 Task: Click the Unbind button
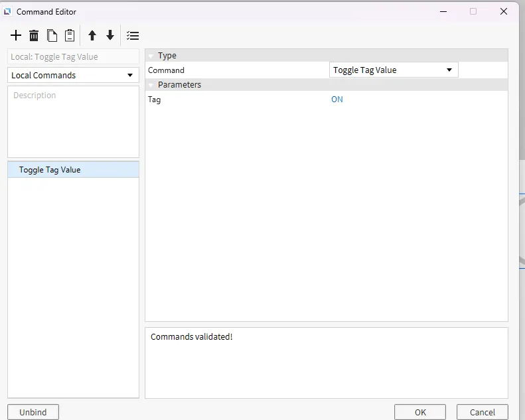pyautogui.click(x=33, y=412)
